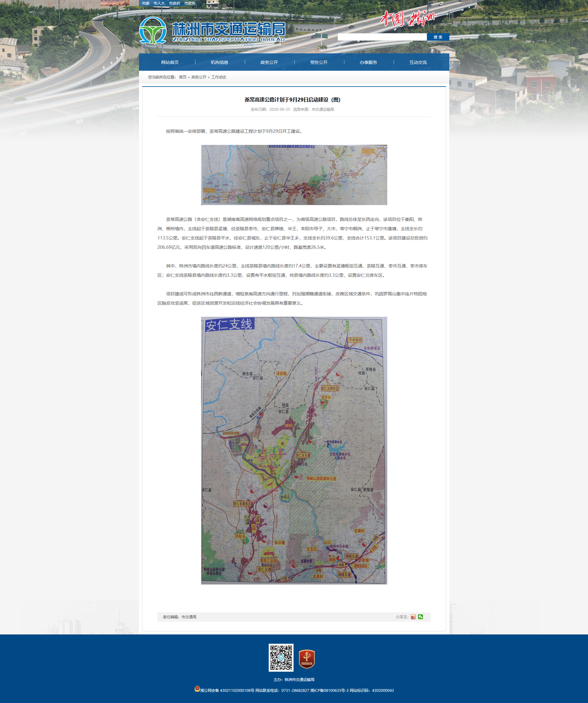
Task: Follow the 市政府 top link
Action: pyautogui.click(x=174, y=3)
